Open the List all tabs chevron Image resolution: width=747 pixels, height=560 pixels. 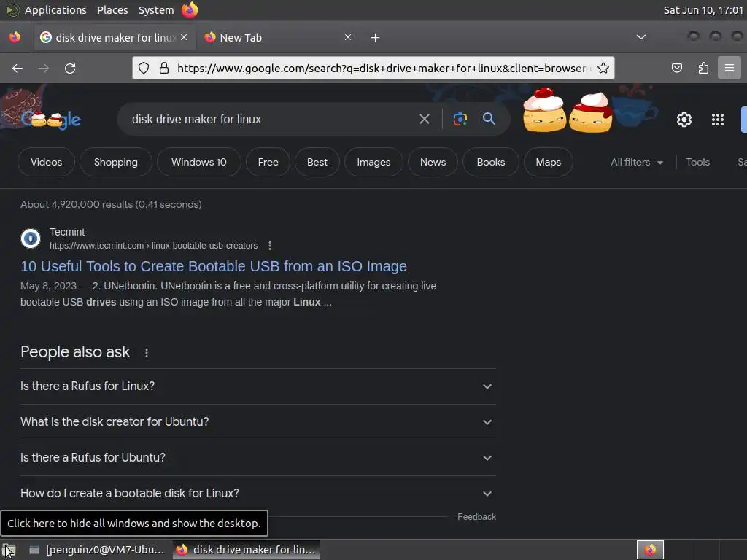(x=641, y=37)
